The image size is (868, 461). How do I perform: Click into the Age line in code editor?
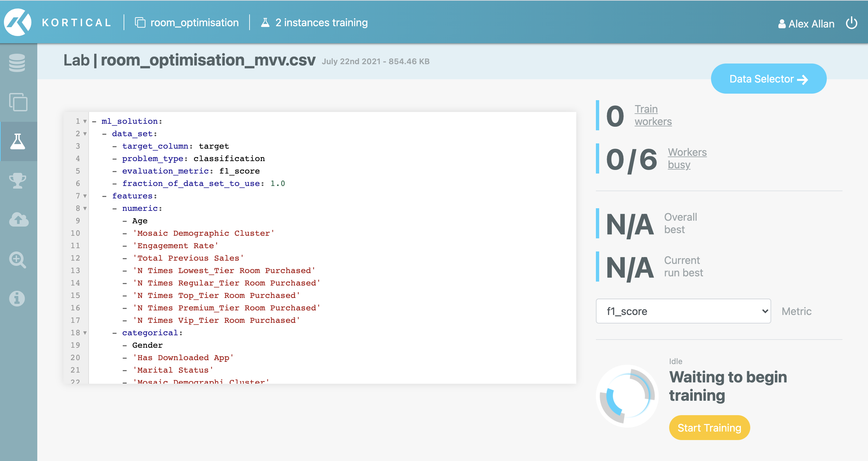coord(140,221)
